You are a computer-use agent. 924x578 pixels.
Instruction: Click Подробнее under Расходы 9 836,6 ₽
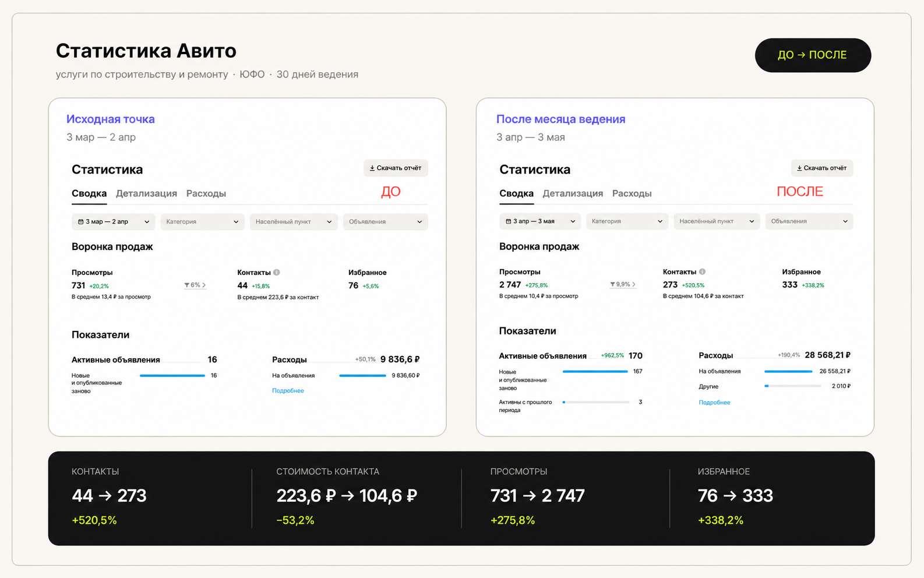tap(288, 390)
